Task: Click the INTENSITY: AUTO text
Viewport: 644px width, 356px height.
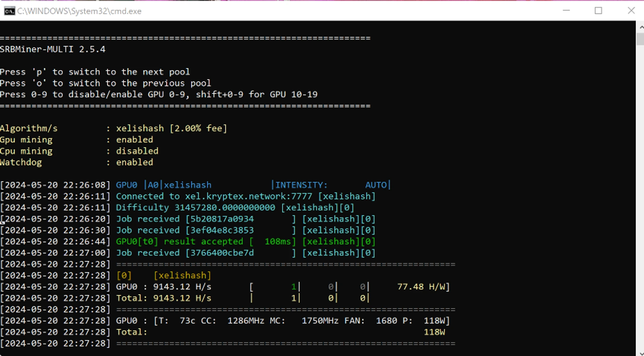Action: pyautogui.click(x=332, y=185)
